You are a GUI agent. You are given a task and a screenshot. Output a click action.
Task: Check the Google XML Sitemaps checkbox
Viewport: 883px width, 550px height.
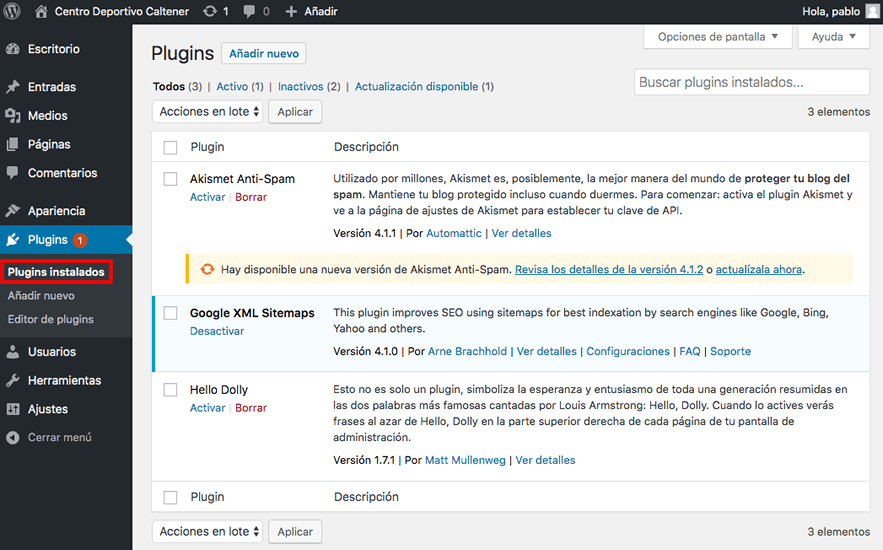coord(170,313)
